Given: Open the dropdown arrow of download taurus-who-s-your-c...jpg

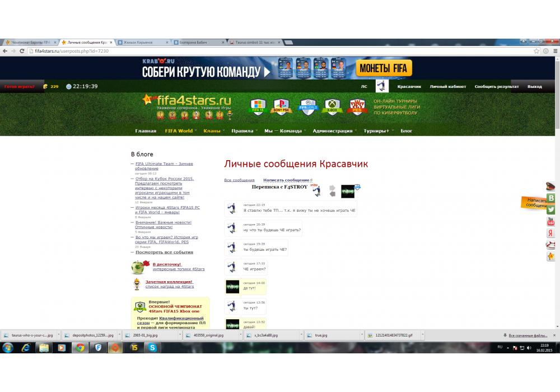Looking at the screenshot, I should (x=58, y=335).
